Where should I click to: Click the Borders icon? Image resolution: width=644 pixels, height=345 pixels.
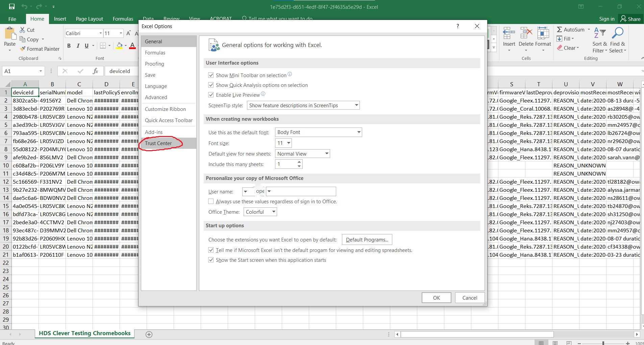tap(103, 46)
